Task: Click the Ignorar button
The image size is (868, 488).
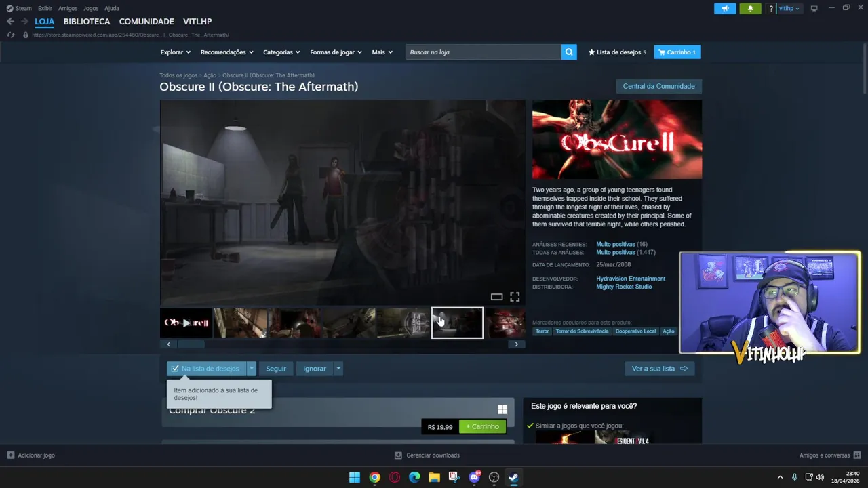Action: (x=315, y=369)
